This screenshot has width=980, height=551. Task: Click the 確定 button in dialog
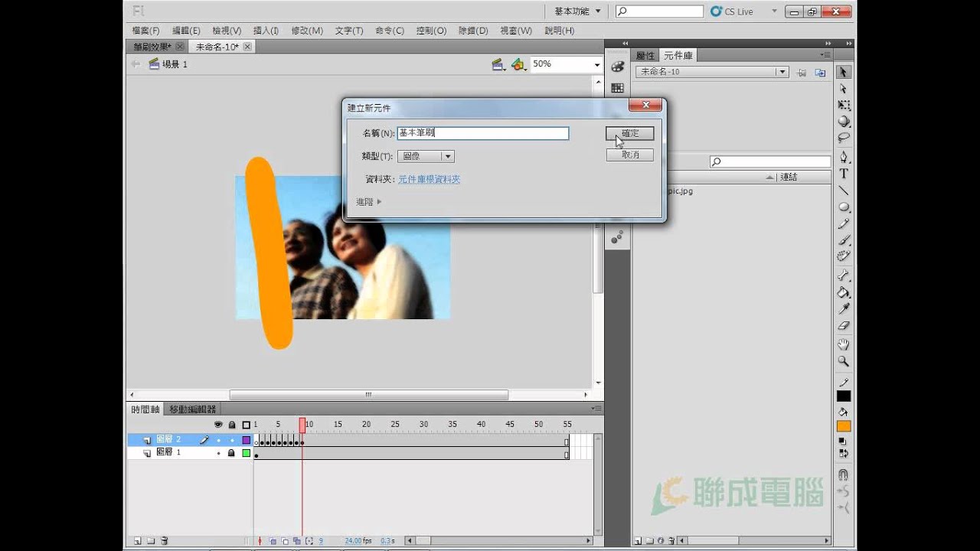[630, 133]
